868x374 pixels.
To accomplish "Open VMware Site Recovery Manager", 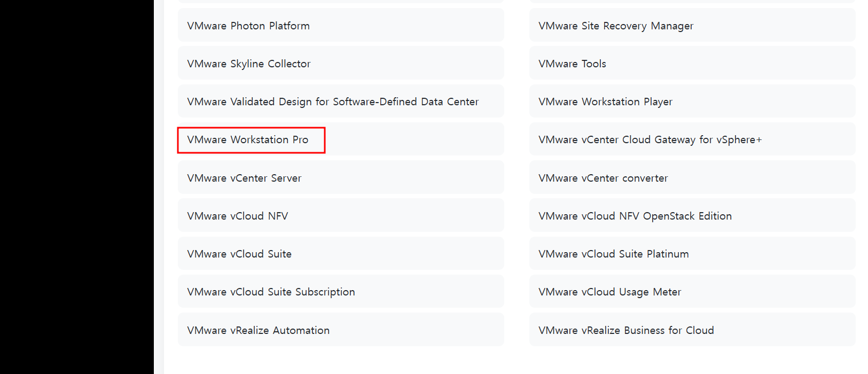I will 692,25.
